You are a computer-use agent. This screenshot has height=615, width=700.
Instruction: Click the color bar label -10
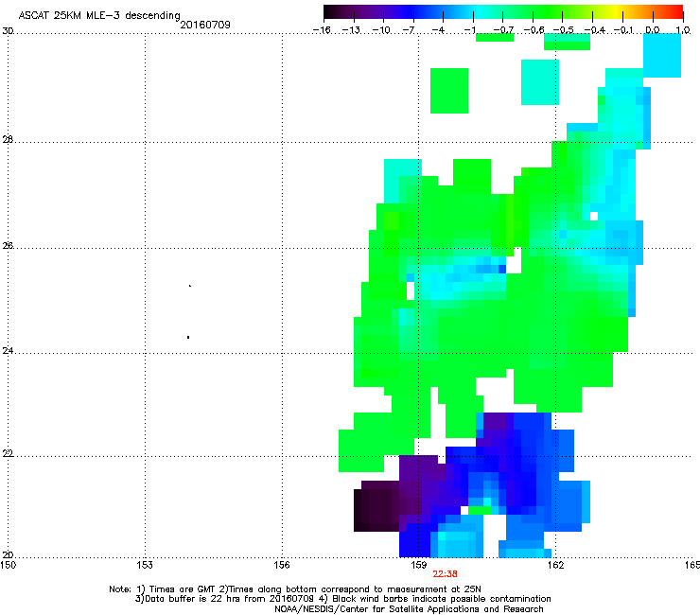pos(381,30)
